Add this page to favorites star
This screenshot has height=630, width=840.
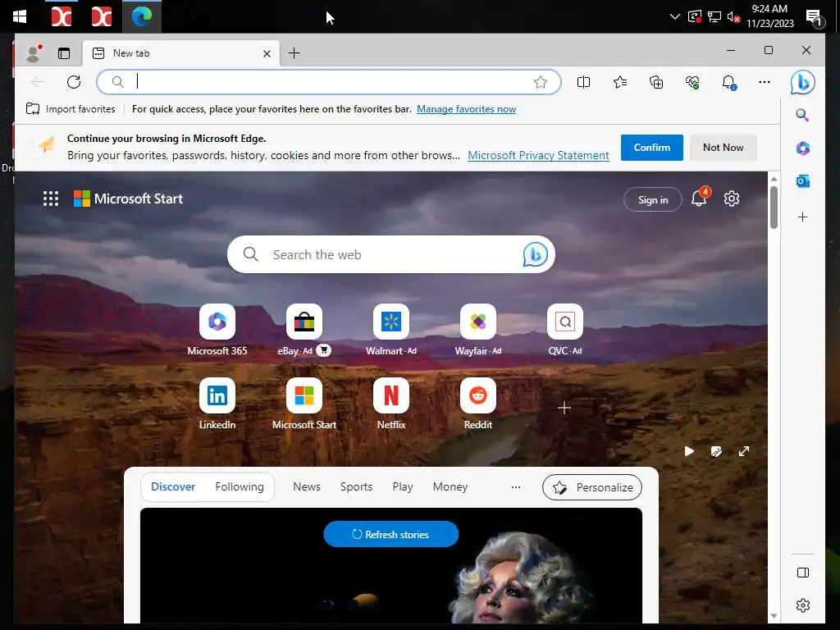(x=540, y=82)
